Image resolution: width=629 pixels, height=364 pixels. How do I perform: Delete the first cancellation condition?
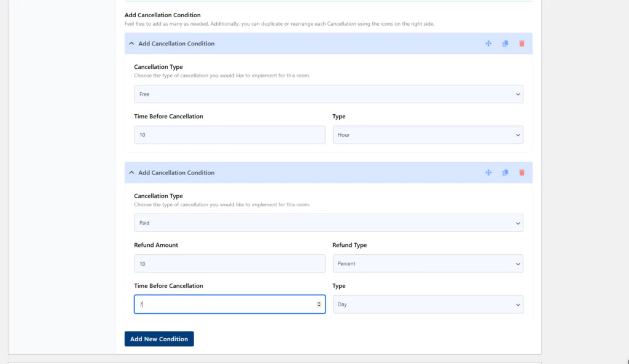(522, 44)
